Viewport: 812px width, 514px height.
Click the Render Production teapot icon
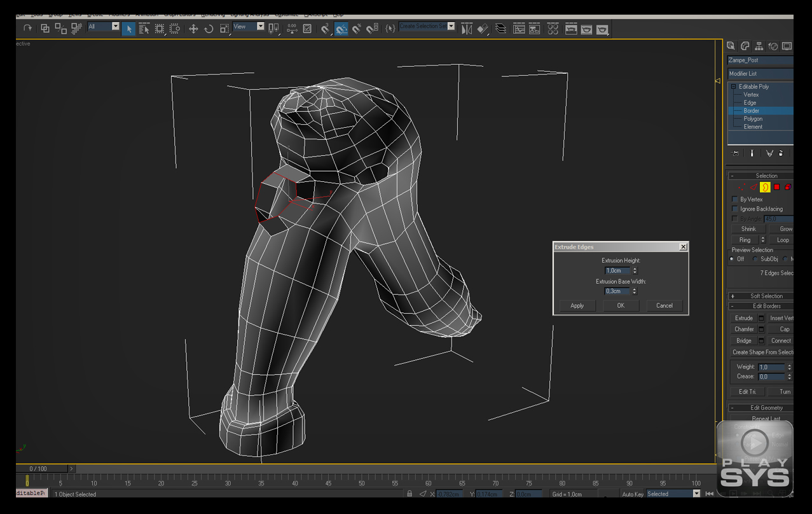(x=602, y=28)
